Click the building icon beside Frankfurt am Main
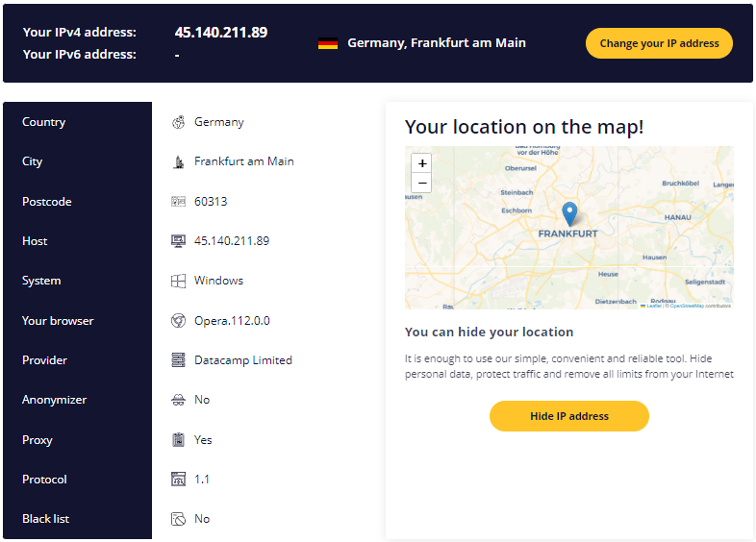The image size is (756, 542). [178, 161]
